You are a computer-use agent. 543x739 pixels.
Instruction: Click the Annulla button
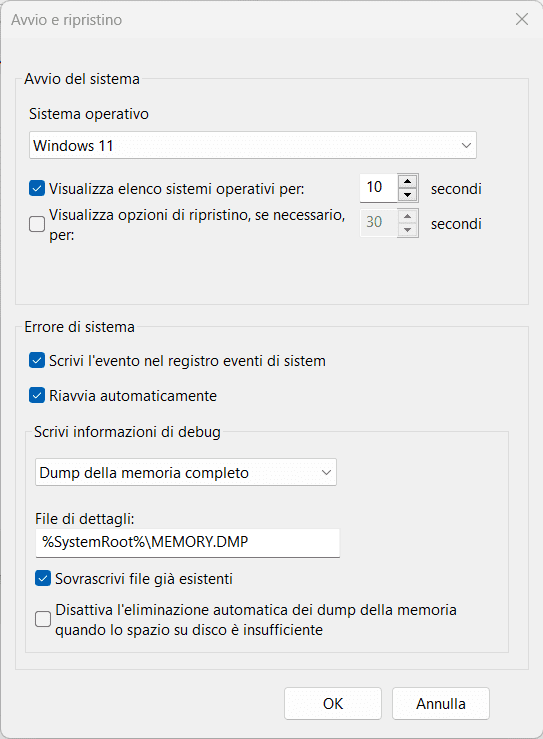[441, 704]
